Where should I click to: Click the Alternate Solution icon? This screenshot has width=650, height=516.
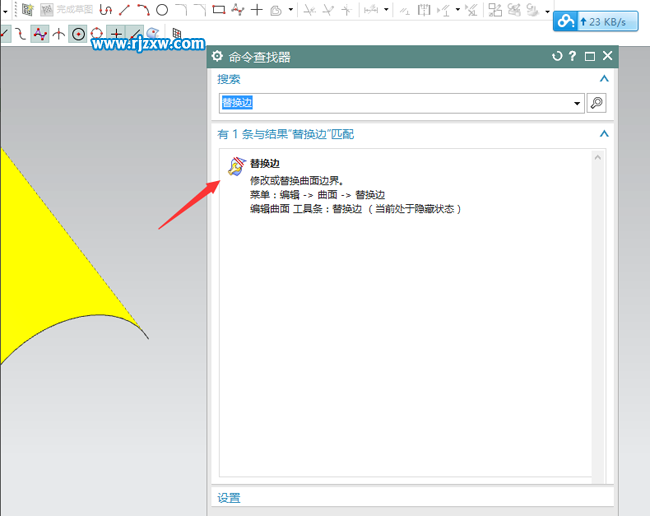[x=514, y=10]
